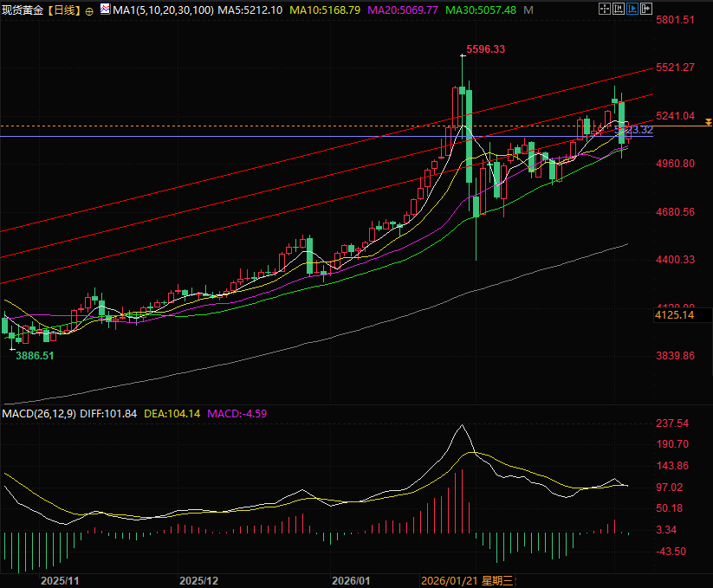Open MA1(5,10,20,30,100) indicator settings

click(x=160, y=10)
